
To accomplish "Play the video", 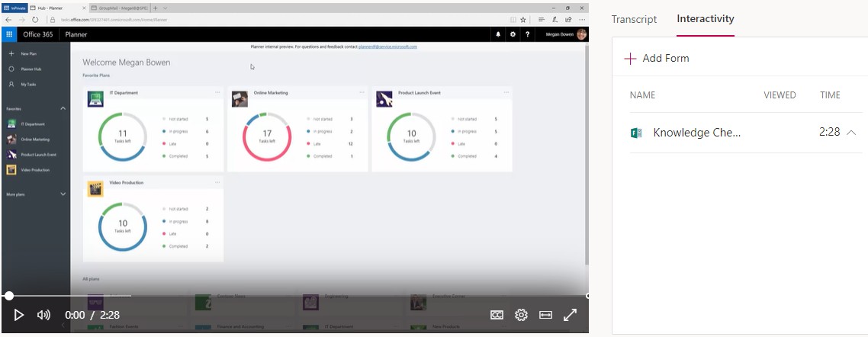I will (18, 315).
